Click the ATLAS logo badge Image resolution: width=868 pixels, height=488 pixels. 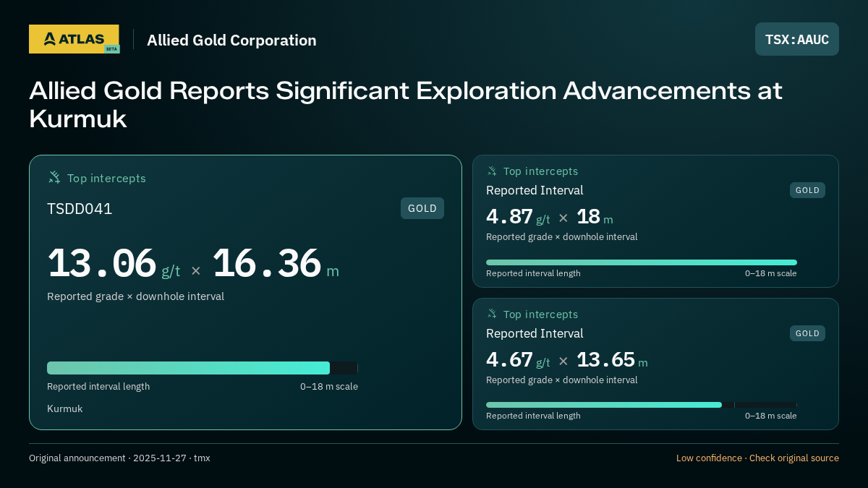(74, 39)
